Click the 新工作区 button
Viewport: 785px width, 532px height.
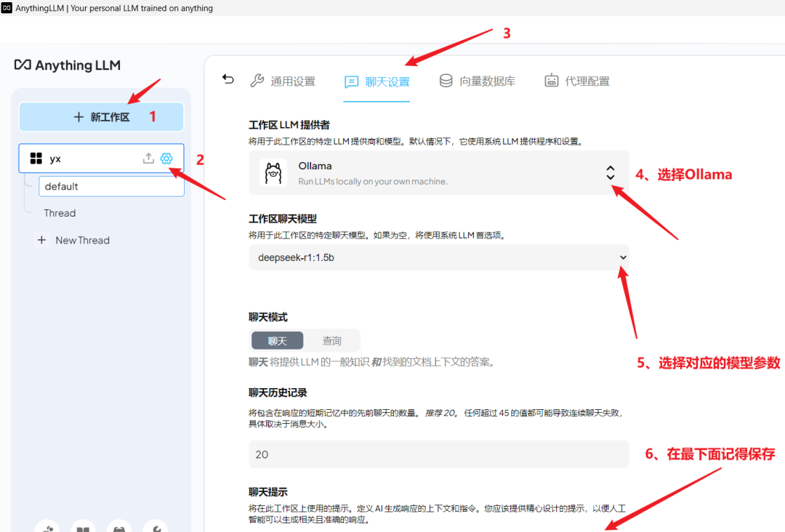[100, 116]
